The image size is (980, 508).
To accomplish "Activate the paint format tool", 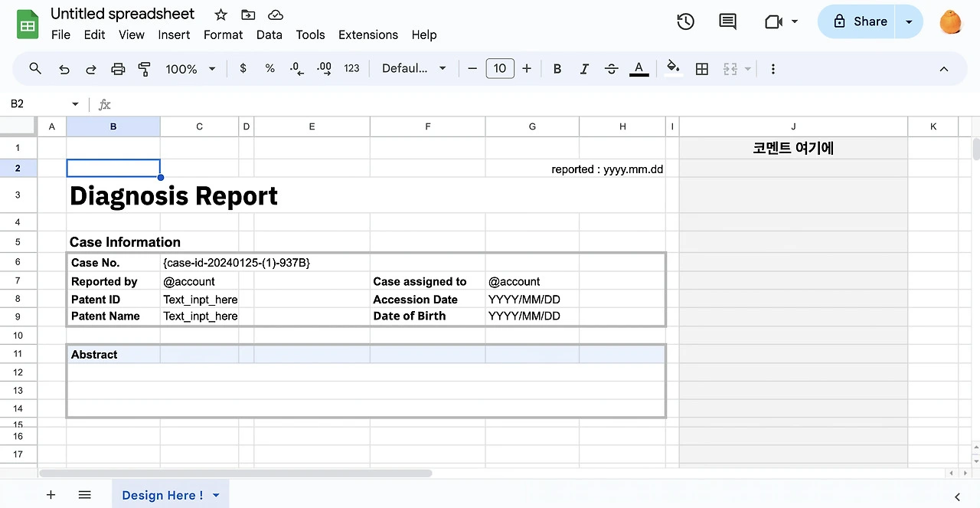I will pos(144,69).
